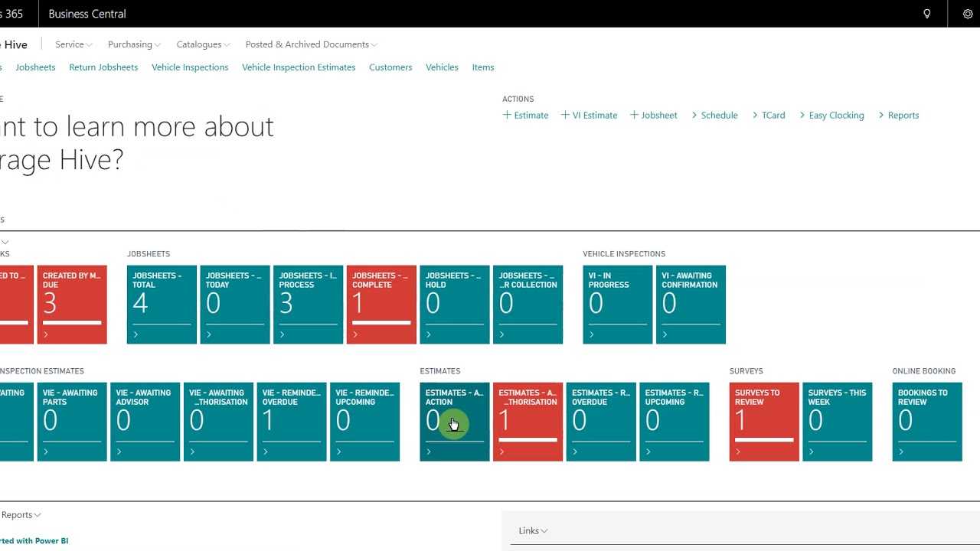Viewport: 980px width, 551px height.
Task: Open the Jobsheets Hold tile
Action: click(455, 305)
